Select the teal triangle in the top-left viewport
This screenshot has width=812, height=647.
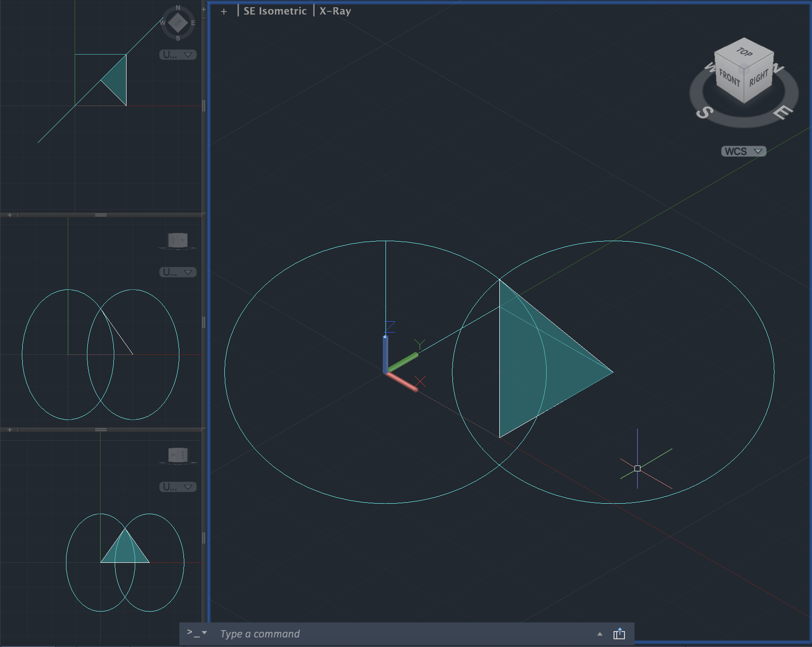117,81
